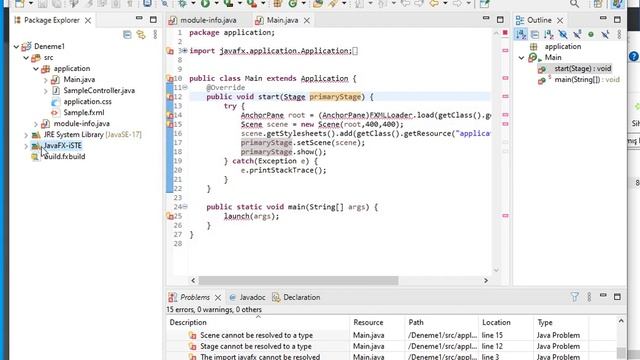This screenshot has width=640, height=360.
Task: Expand the SampleController.java tree node
Action: 46,91
